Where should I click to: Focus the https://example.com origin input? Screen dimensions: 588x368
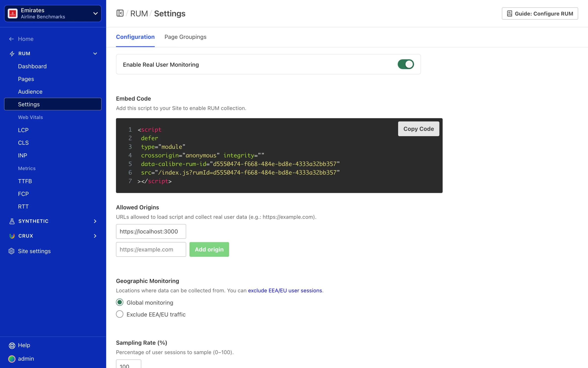point(151,250)
